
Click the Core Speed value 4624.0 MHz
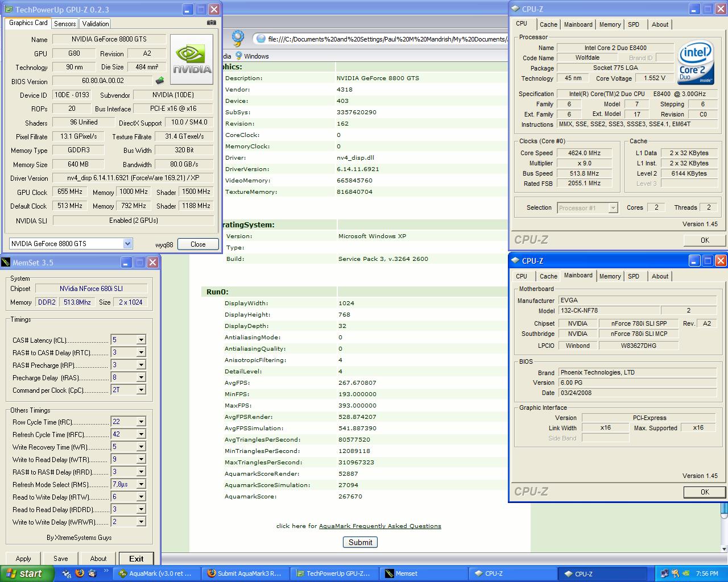[x=585, y=153]
